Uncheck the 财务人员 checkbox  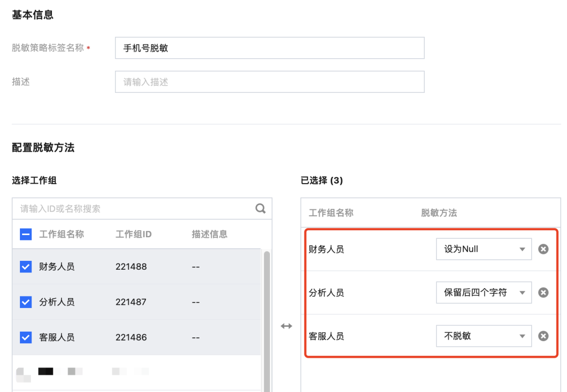pos(26,267)
